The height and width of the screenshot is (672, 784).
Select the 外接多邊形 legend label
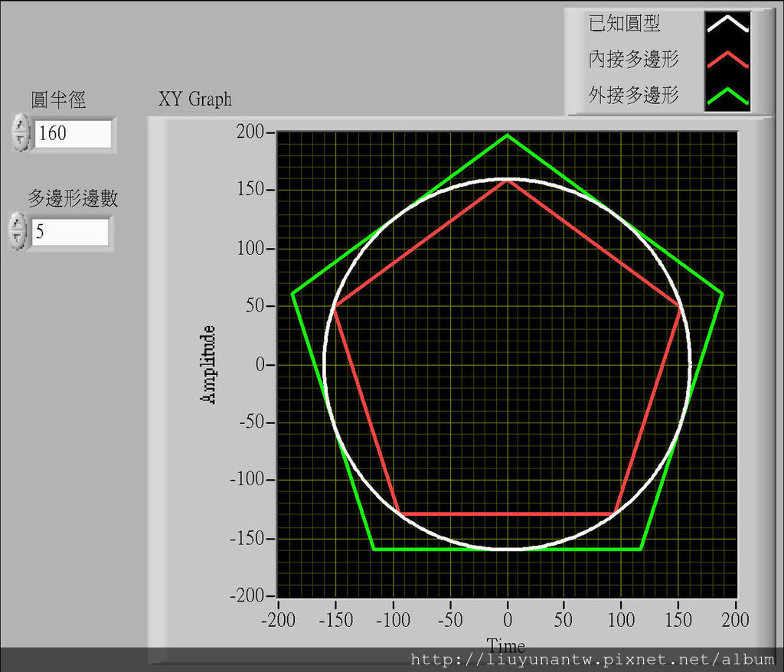633,95
